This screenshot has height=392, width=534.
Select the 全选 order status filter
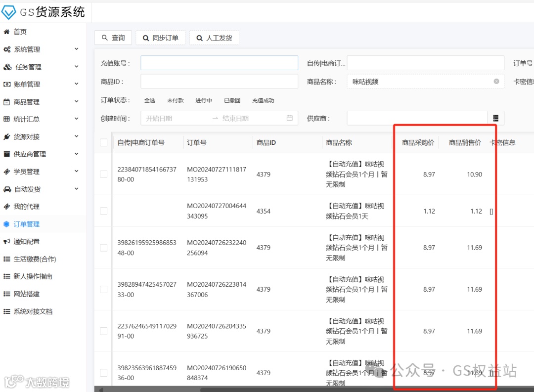pyautogui.click(x=150, y=100)
